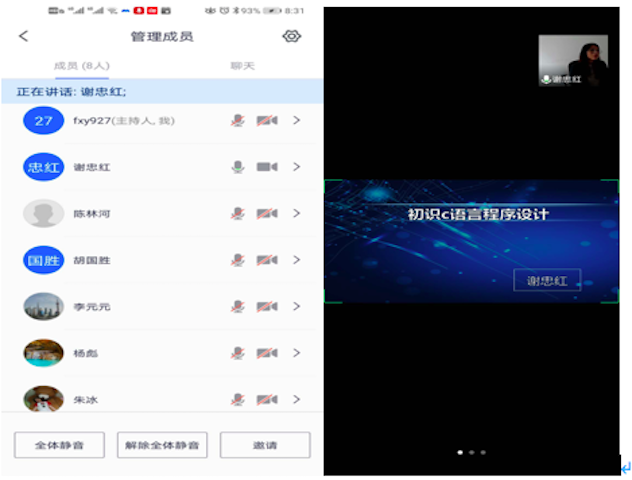Tap the 邀请 button
The width and height of the screenshot is (632, 480).
point(265,445)
